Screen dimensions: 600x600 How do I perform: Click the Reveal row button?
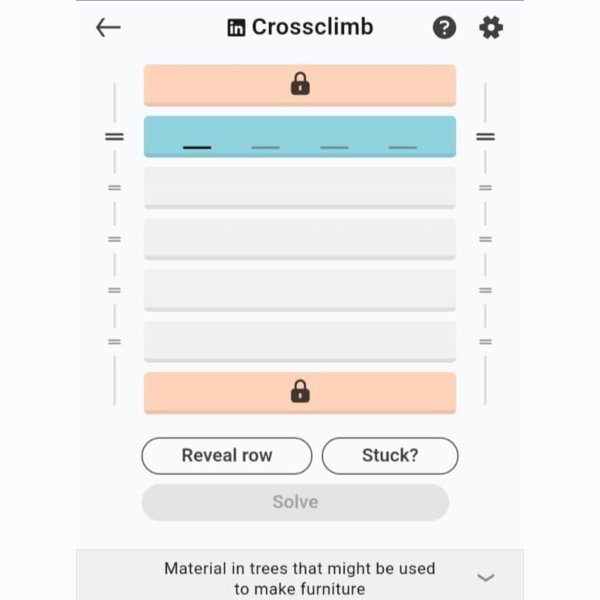pos(227,456)
